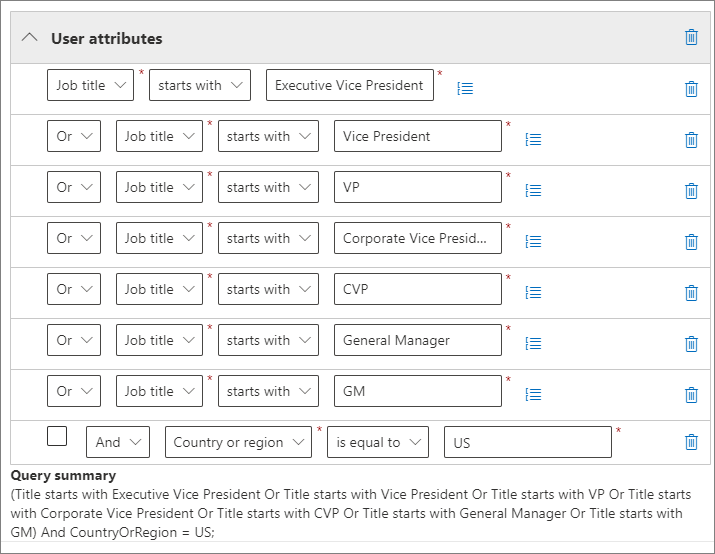
Task: Click the US value input field
Action: click(527, 442)
